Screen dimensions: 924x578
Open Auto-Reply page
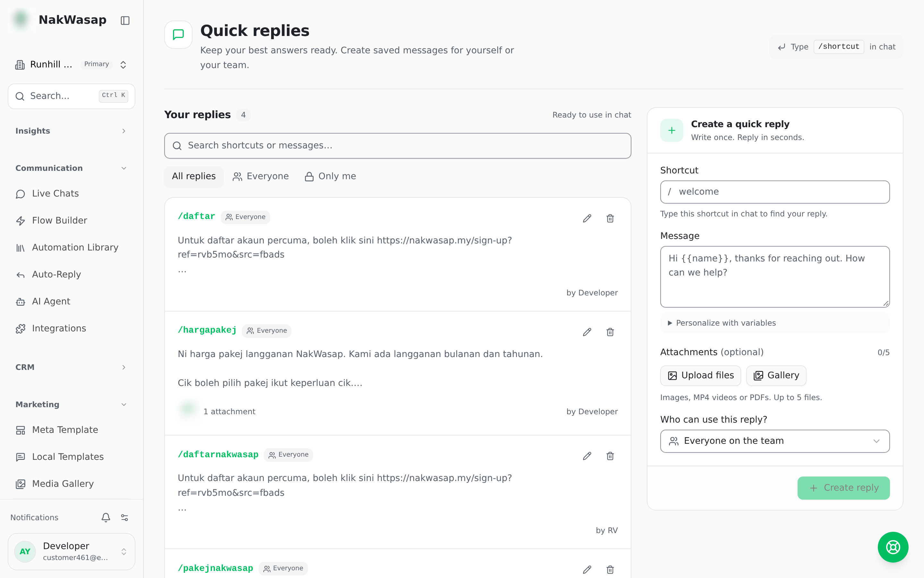(x=71, y=275)
